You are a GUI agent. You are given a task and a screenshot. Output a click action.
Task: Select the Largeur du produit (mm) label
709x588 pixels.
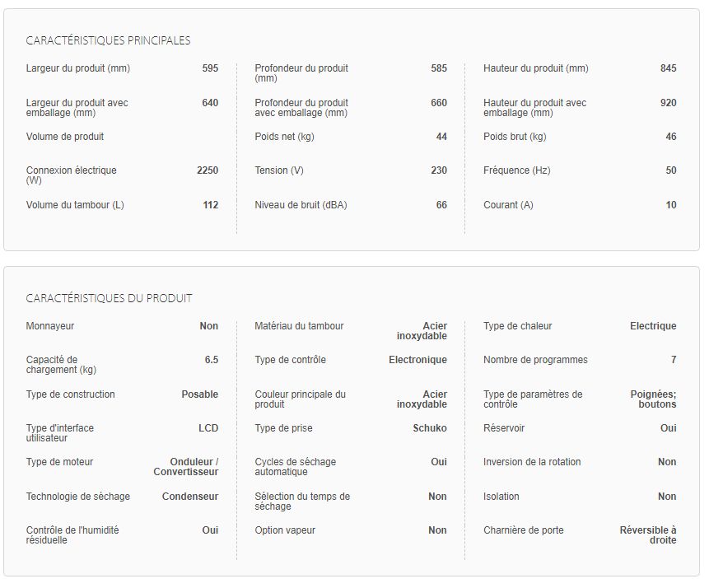78,68
